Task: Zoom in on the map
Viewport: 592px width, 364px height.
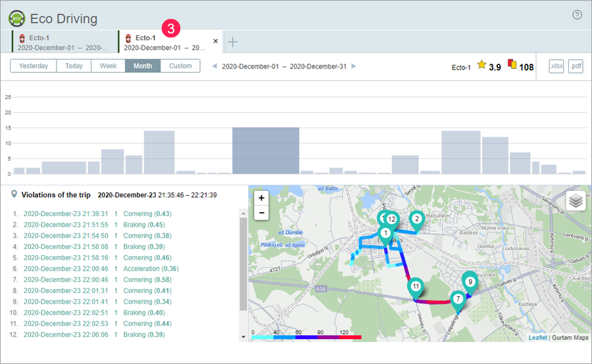Action: [x=261, y=198]
